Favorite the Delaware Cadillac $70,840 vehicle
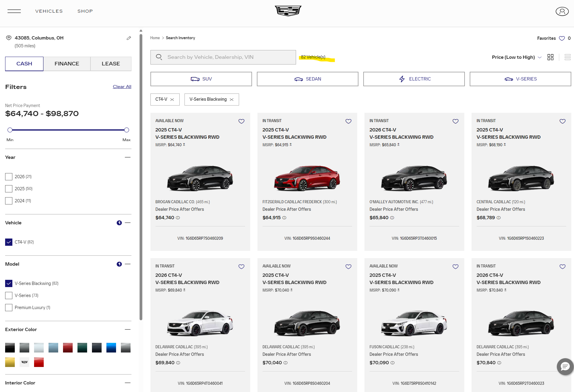Viewport: 574px width, 392px height. pyautogui.click(x=562, y=267)
